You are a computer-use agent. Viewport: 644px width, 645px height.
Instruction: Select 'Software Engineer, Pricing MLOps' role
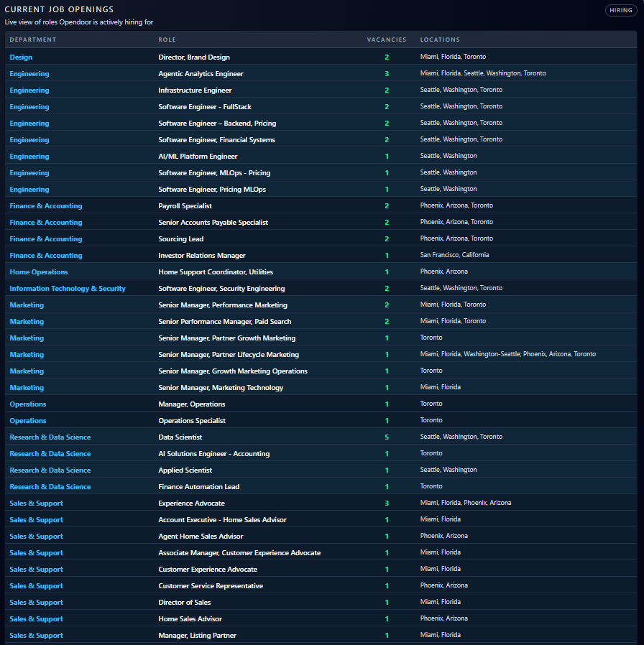pyautogui.click(x=212, y=189)
